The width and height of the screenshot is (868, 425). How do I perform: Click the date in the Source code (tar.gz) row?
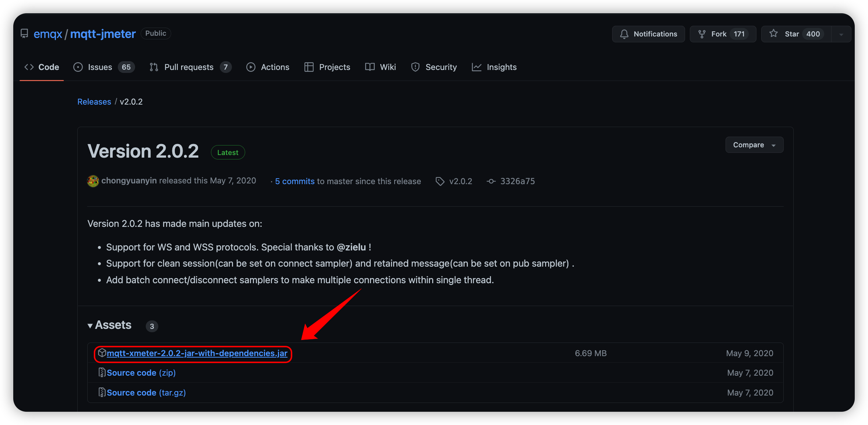750,393
